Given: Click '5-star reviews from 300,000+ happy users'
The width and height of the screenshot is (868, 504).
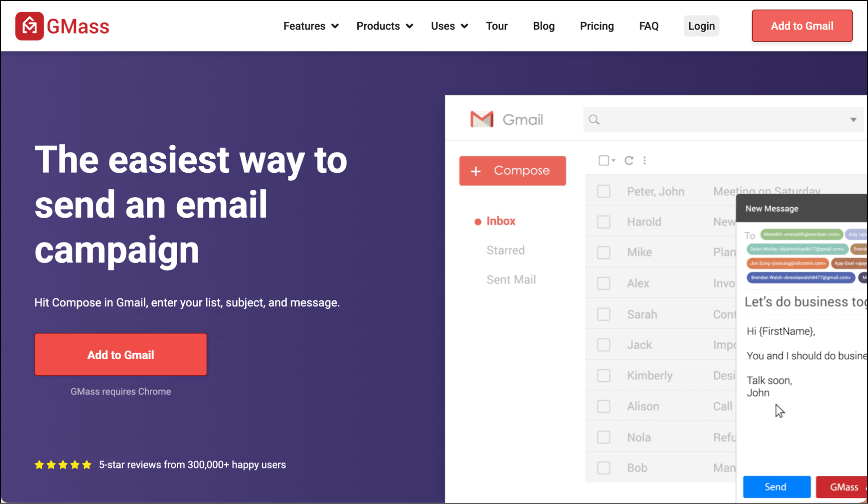Looking at the screenshot, I should point(192,465).
